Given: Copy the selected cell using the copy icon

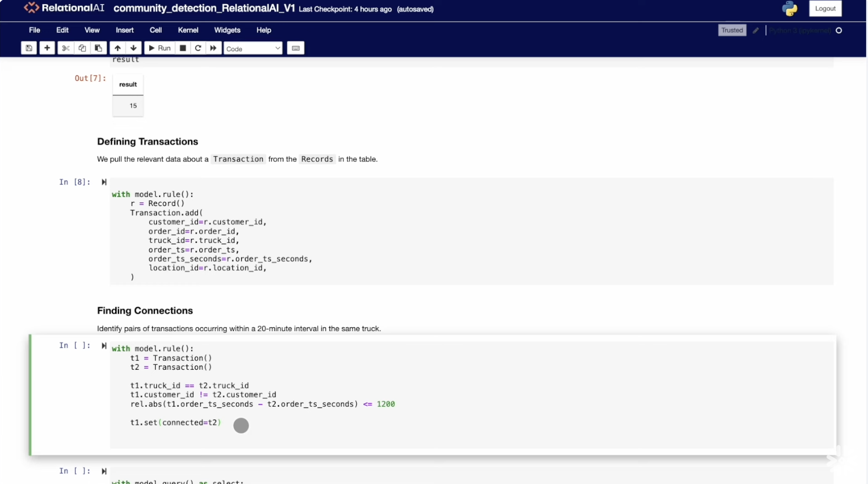Looking at the screenshot, I should tap(82, 48).
